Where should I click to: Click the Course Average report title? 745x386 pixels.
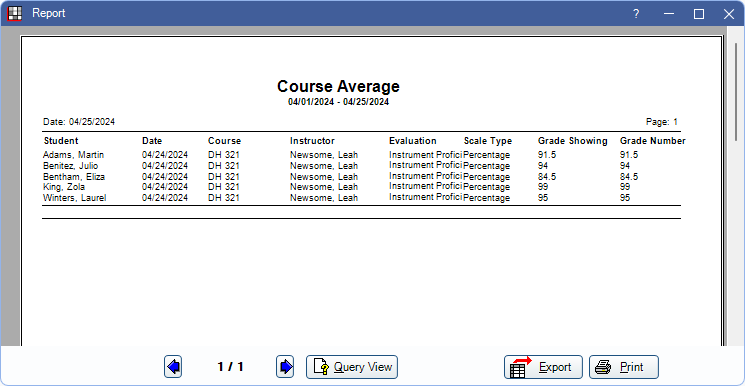[338, 87]
